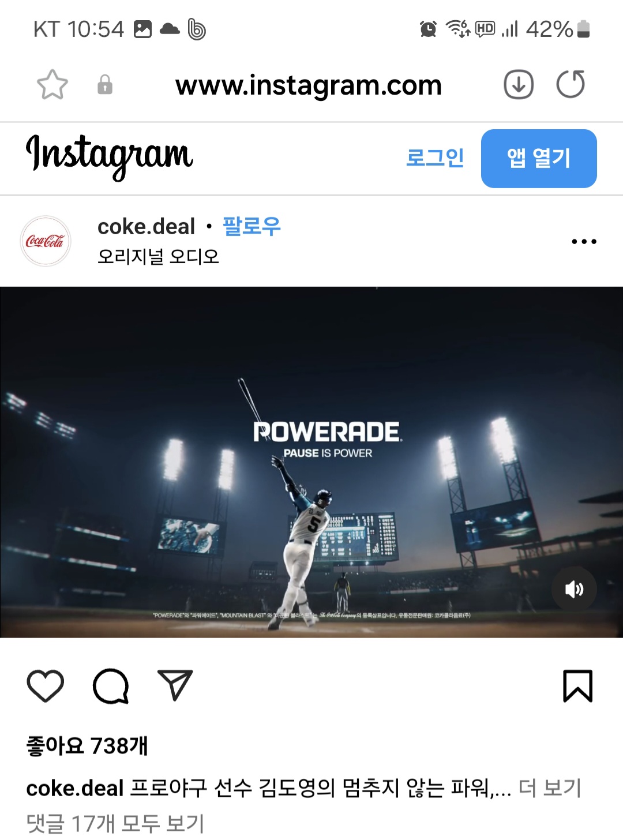The height and width of the screenshot is (840, 623).
Task: View all 17 comments
Action: 115,823
